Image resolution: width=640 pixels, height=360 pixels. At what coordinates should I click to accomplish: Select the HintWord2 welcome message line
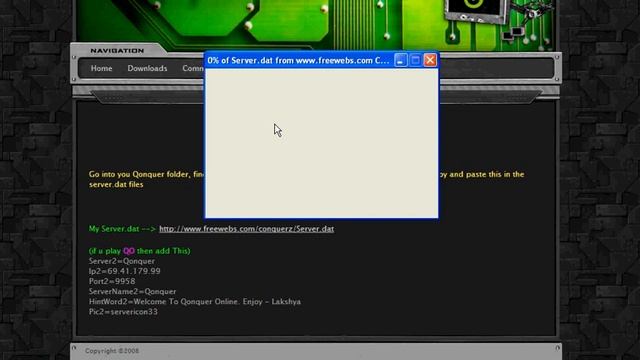pyautogui.click(x=195, y=302)
